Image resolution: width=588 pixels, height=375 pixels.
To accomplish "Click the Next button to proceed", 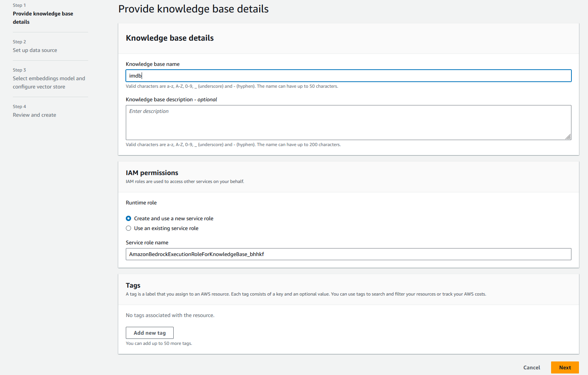I will pos(565,367).
